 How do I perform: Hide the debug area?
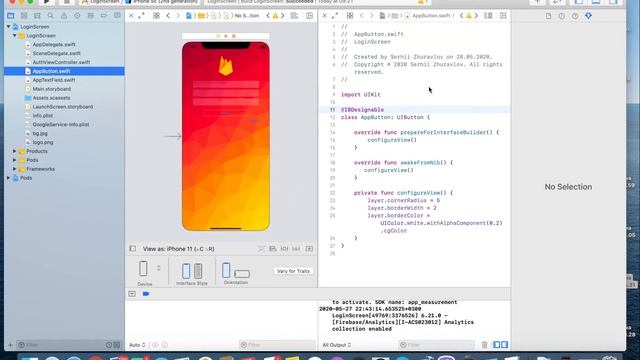tap(132, 294)
